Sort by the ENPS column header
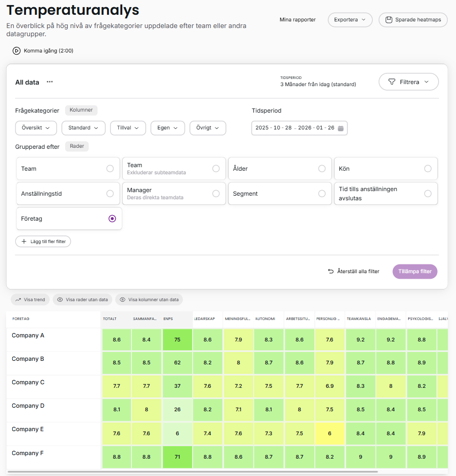Image resolution: width=456 pixels, height=476 pixels. [x=168, y=319]
